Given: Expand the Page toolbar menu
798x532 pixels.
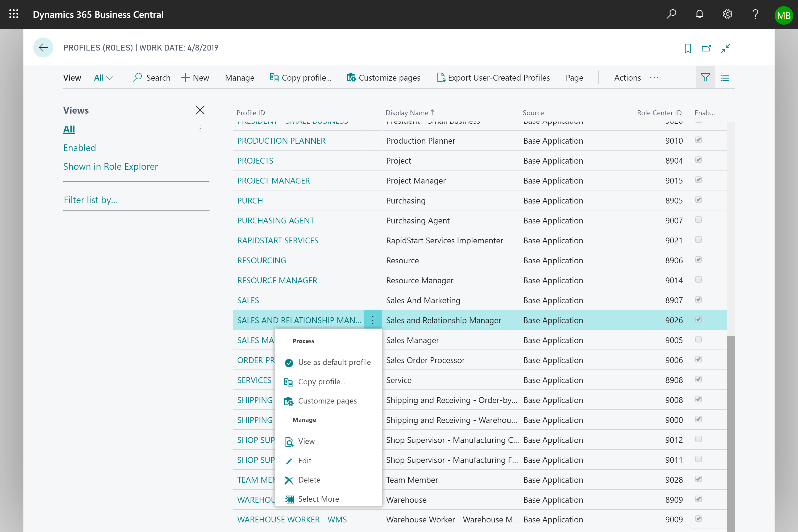Looking at the screenshot, I should pyautogui.click(x=574, y=78).
